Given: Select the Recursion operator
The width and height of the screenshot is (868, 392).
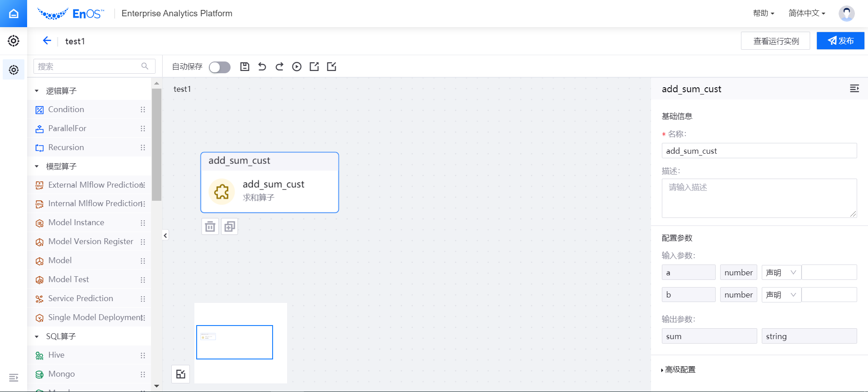Looking at the screenshot, I should [x=90, y=147].
